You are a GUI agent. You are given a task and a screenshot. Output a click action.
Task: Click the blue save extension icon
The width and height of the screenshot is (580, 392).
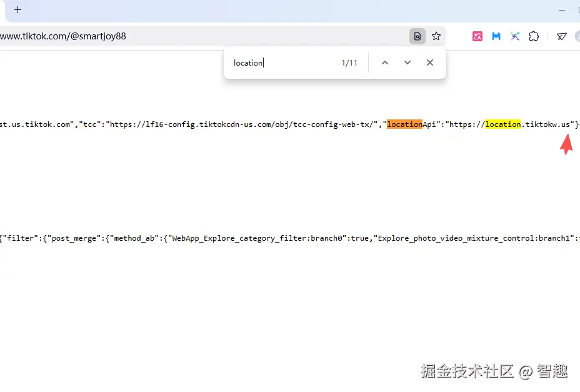(496, 36)
